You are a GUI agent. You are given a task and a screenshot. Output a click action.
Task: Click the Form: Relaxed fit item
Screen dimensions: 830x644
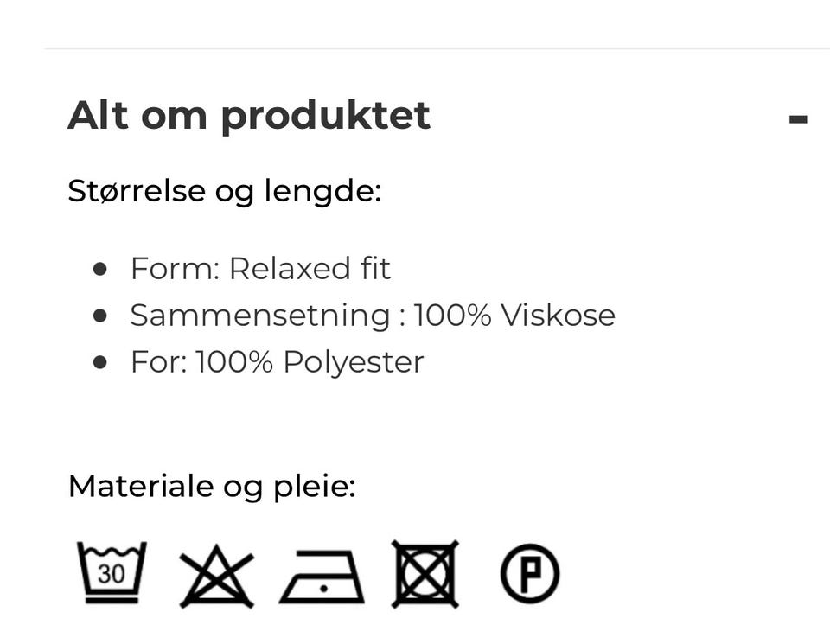click(x=260, y=268)
